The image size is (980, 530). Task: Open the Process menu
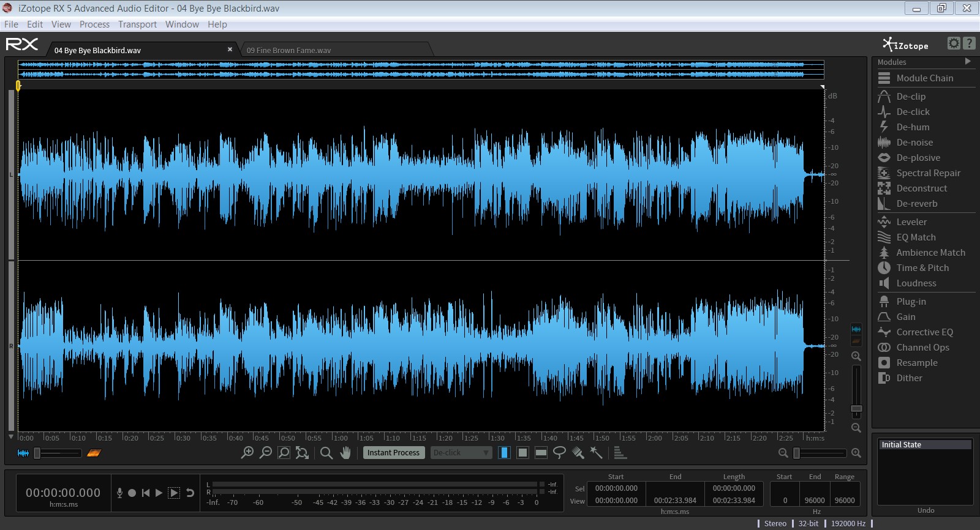point(94,24)
